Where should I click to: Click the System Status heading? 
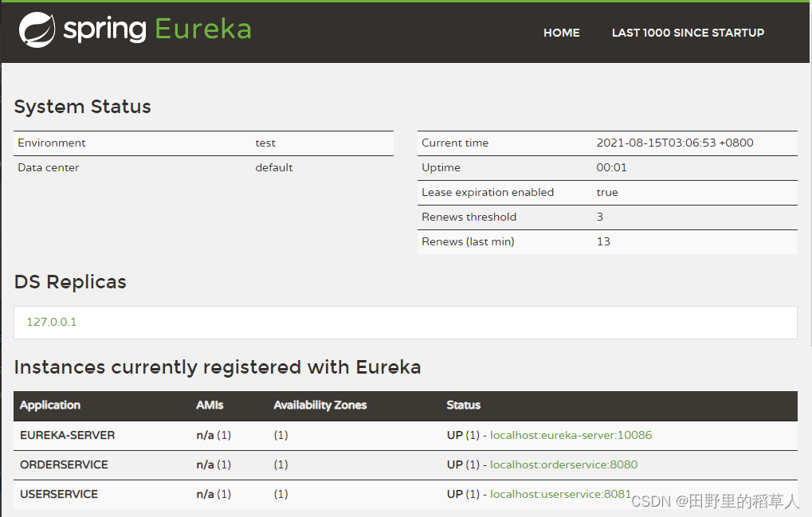[x=82, y=107]
